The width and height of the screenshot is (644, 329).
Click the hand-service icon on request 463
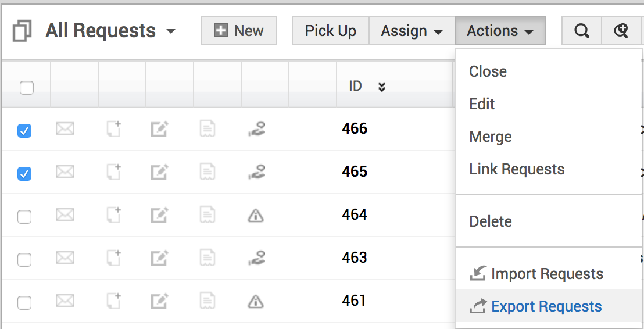coord(256,258)
